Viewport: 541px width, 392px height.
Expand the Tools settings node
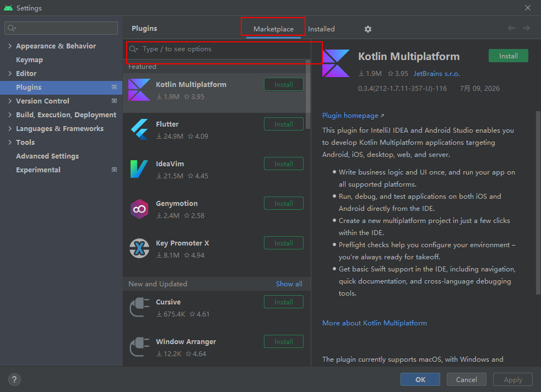point(10,143)
